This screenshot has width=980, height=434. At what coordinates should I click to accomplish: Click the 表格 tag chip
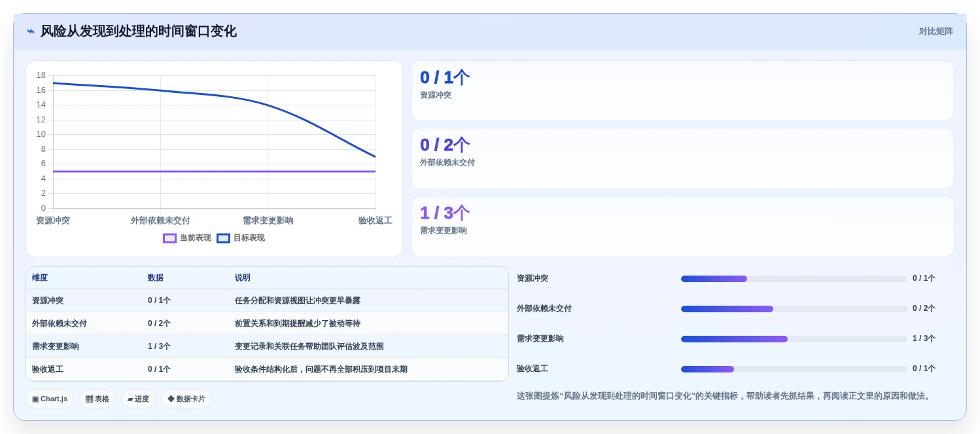(x=97, y=399)
